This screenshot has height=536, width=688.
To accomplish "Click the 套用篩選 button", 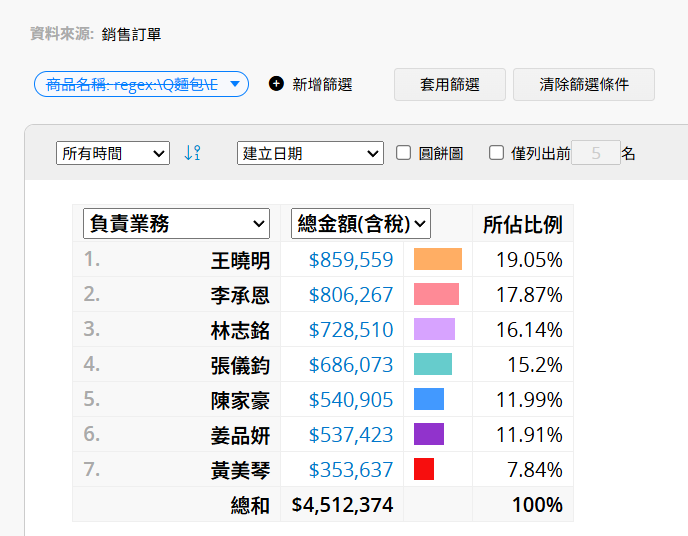I will click(450, 84).
